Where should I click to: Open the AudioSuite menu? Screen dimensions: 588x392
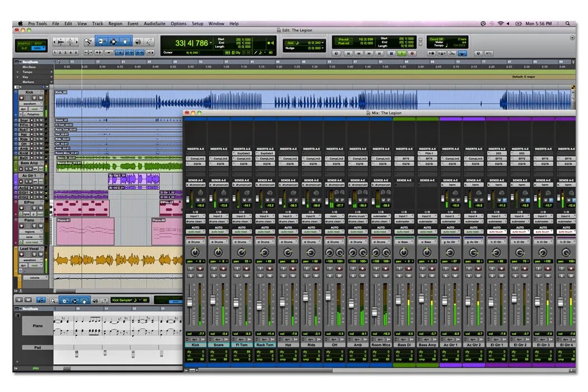click(155, 24)
